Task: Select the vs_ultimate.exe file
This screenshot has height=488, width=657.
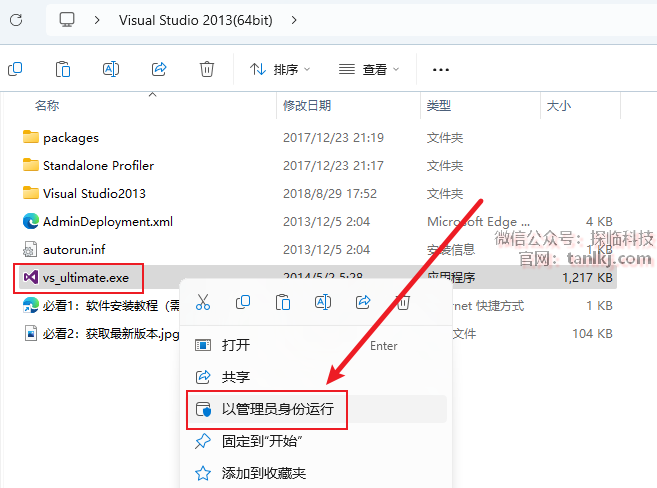Action: [85, 278]
